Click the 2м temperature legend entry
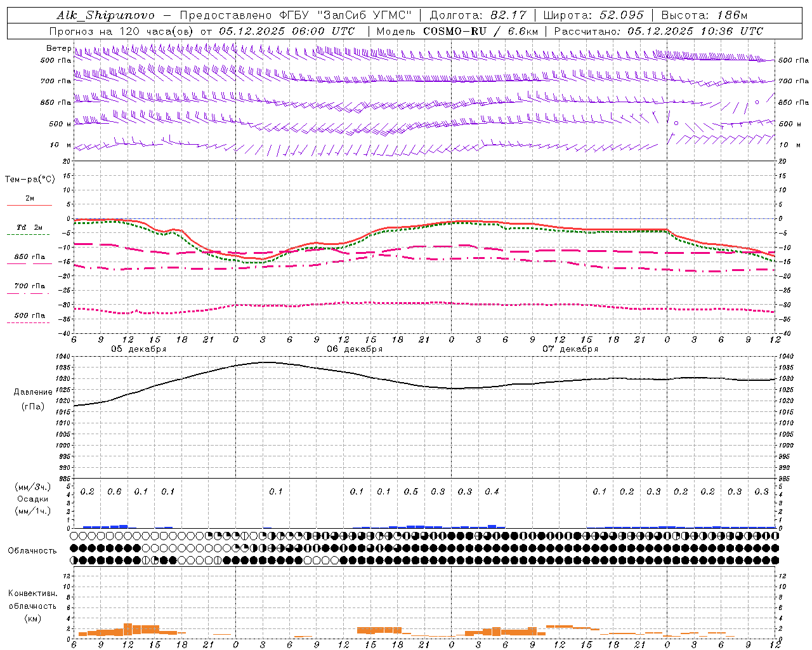 30,198
